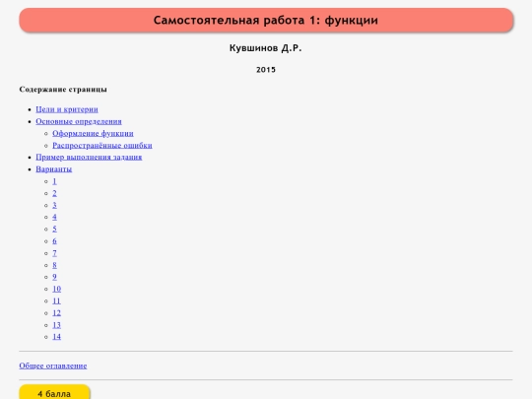Open the 'Основные определения' link

[79, 121]
